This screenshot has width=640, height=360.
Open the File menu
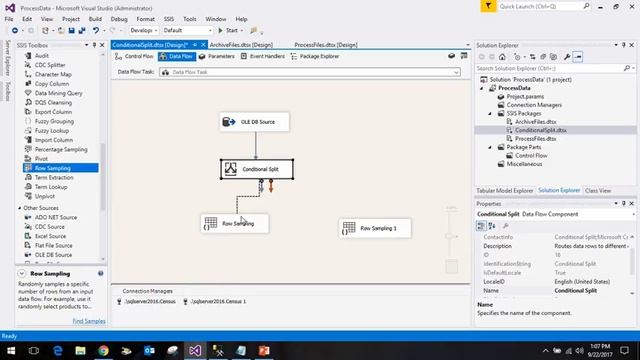point(9,19)
